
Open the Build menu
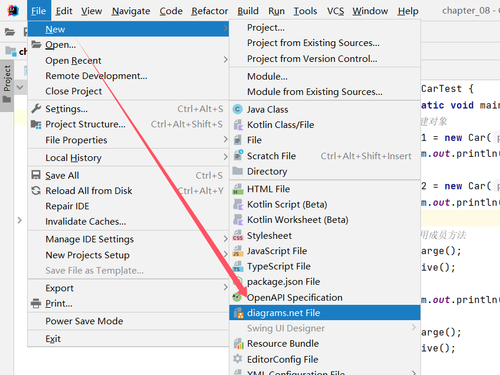point(248,11)
